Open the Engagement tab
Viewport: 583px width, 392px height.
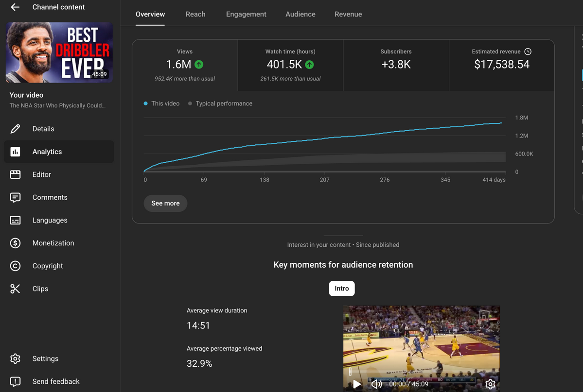point(246,14)
